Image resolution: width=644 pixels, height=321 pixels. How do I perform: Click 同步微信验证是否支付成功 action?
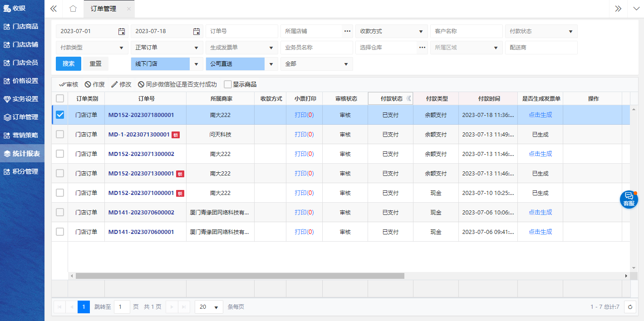pos(177,84)
